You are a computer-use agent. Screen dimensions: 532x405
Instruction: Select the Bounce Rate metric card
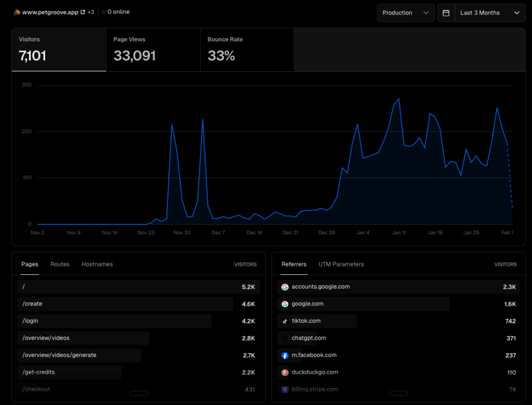click(x=247, y=50)
